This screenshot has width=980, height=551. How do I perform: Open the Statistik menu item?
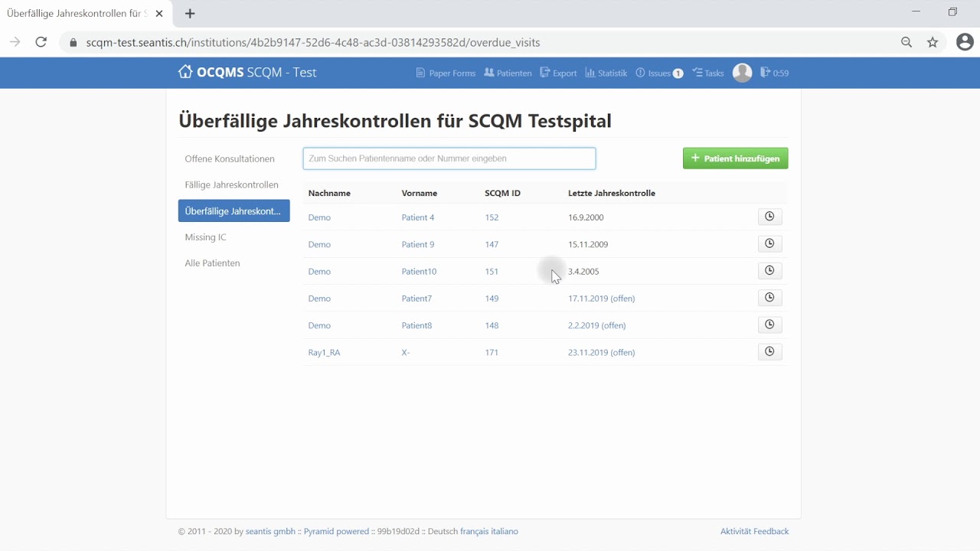[x=606, y=73]
